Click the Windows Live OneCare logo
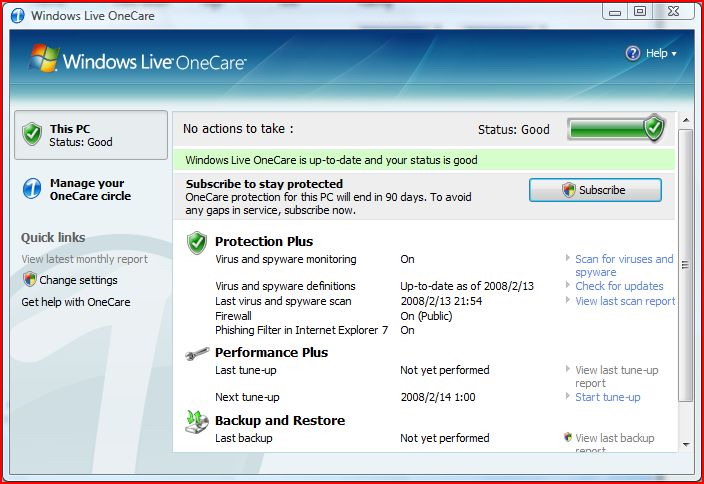 (x=137, y=60)
